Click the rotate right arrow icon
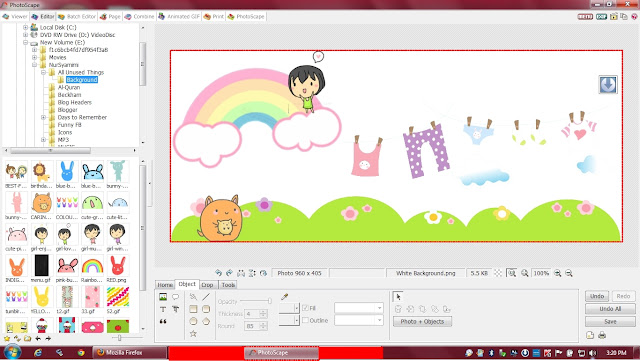Screen dimensions: 640x361 click(x=229, y=273)
